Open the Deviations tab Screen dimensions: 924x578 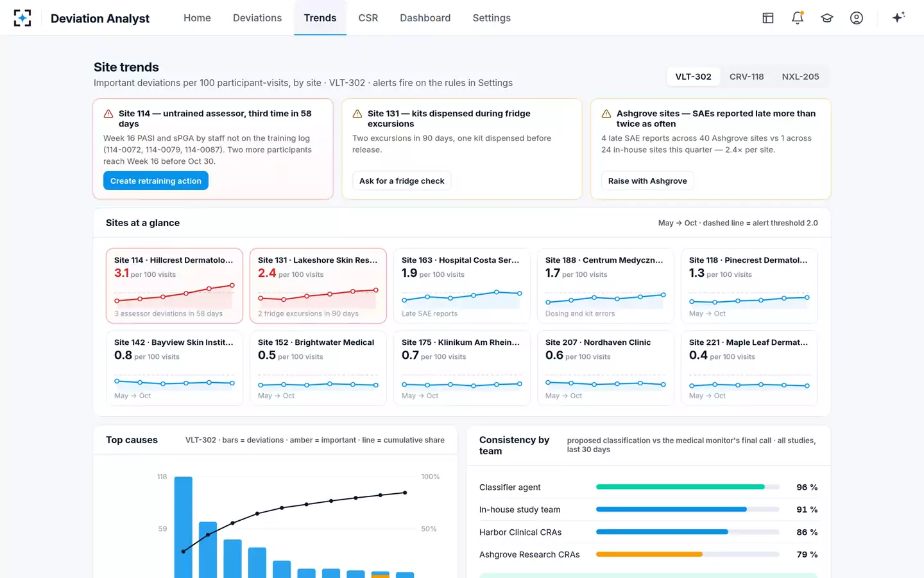coord(257,18)
